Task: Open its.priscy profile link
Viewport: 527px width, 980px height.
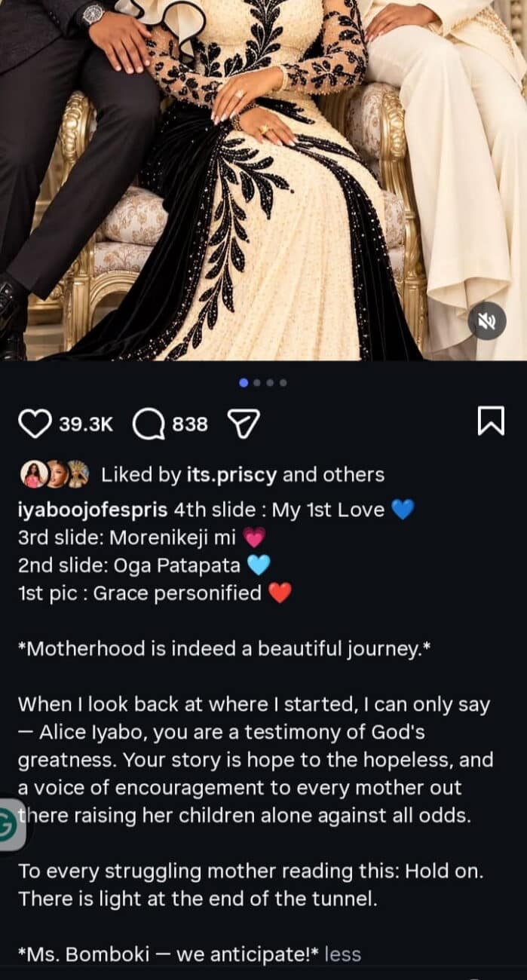Action: point(231,475)
